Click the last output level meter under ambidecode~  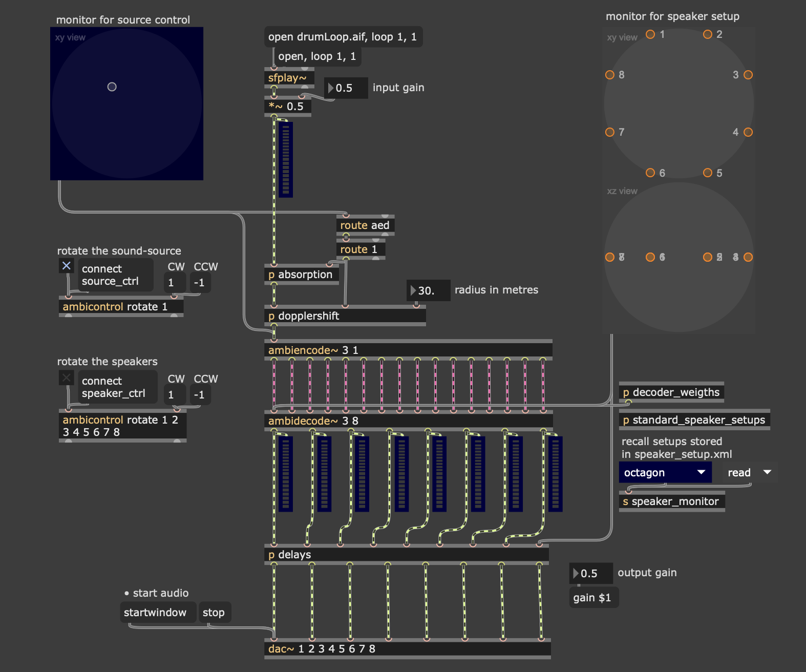[x=556, y=474]
